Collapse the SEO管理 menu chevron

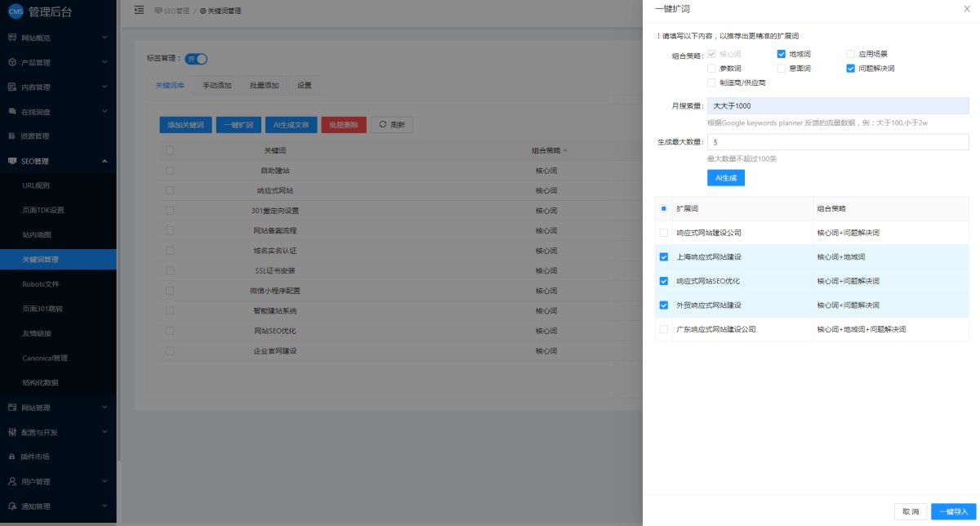pos(105,161)
